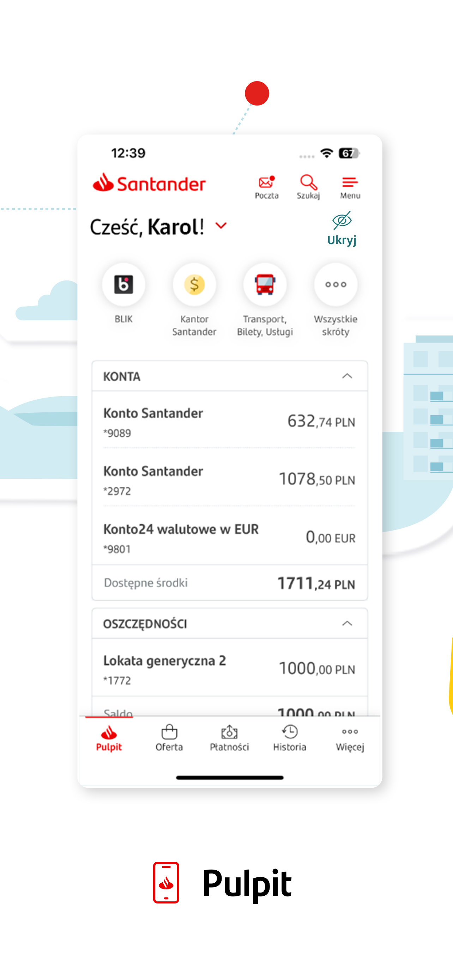Switch to the Płatności tab

click(229, 738)
